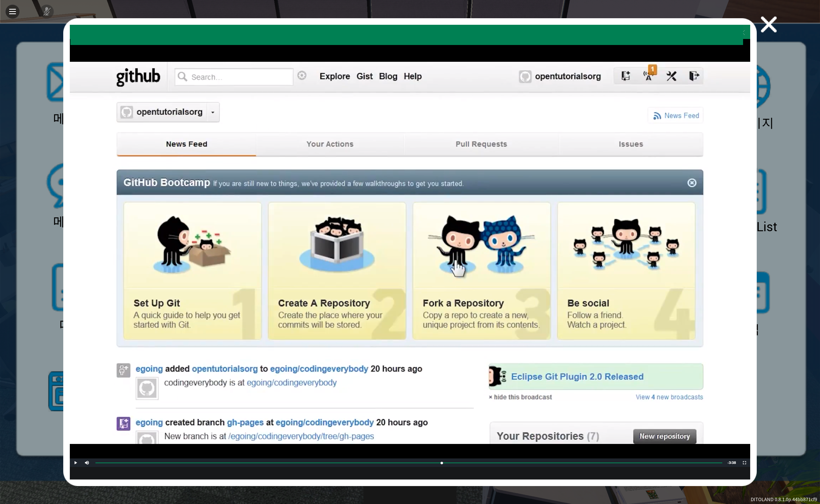Select the Issues tab

point(631,144)
